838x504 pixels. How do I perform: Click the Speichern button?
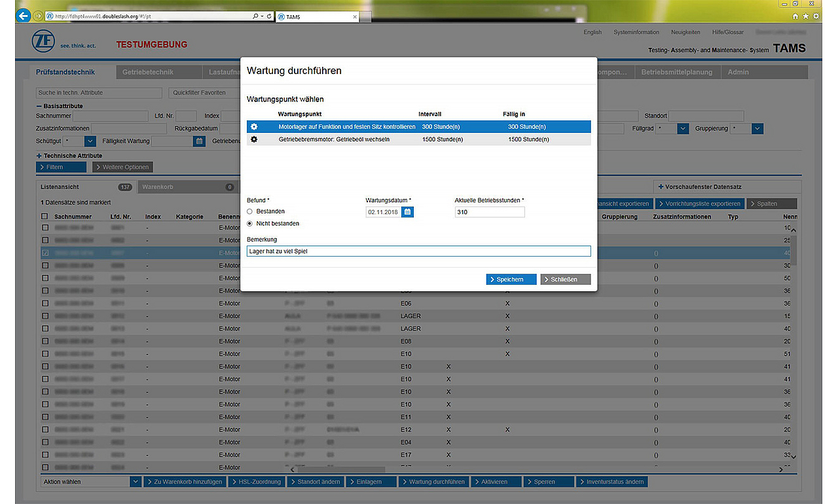(x=511, y=279)
